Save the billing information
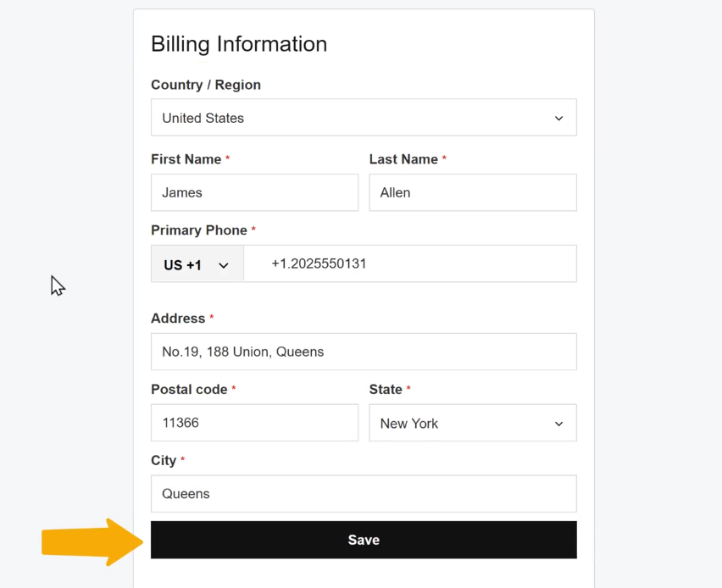 364,540
